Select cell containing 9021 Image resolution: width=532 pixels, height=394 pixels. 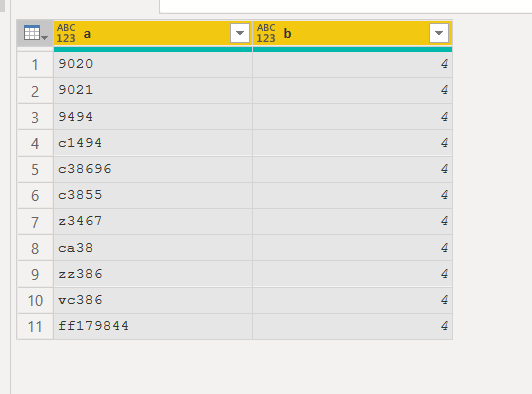click(153, 90)
